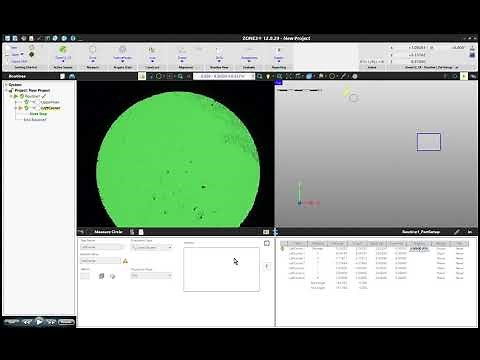Open the Alignment ribbon dropdown
480x360 pixels.
click(x=182, y=61)
